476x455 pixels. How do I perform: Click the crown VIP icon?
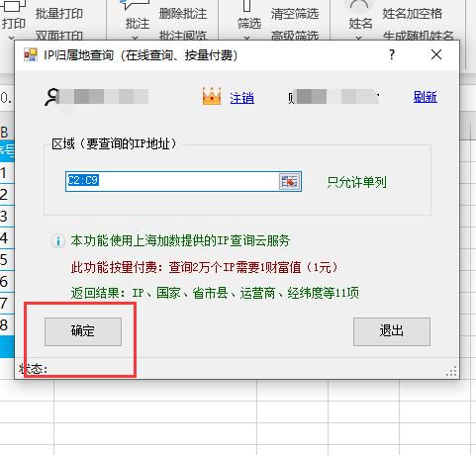coord(212,96)
